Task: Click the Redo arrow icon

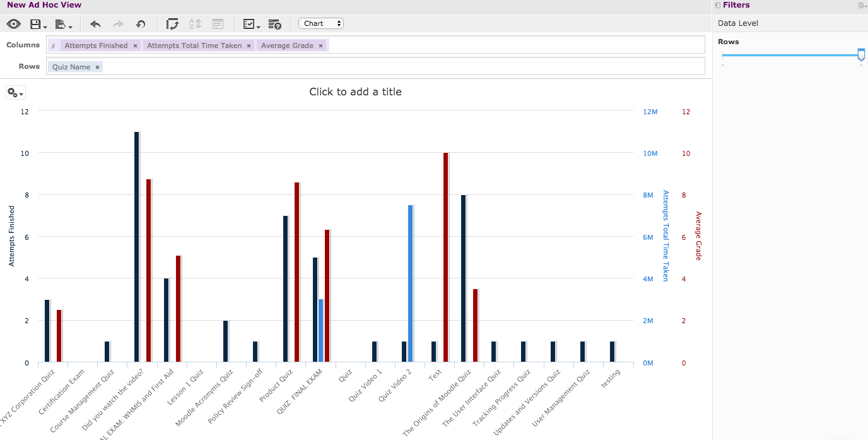Action: click(x=118, y=25)
